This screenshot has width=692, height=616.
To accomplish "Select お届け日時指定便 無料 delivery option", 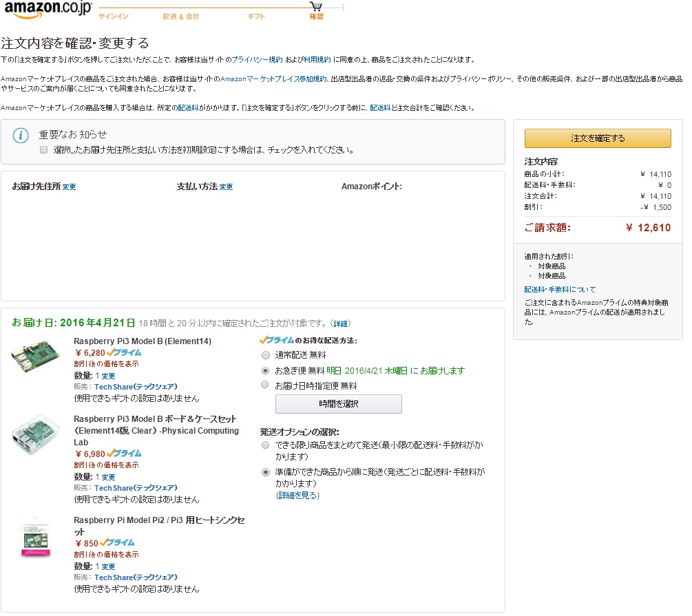I will (266, 385).
